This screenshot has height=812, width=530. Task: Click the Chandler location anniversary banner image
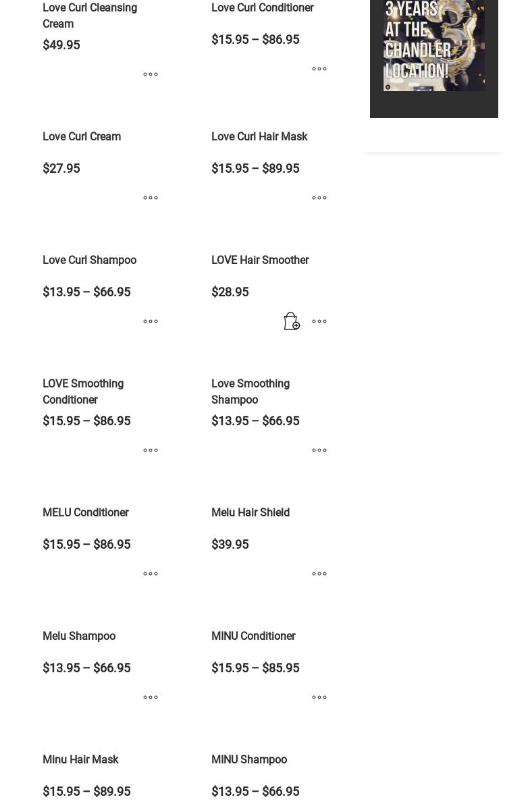(x=433, y=45)
